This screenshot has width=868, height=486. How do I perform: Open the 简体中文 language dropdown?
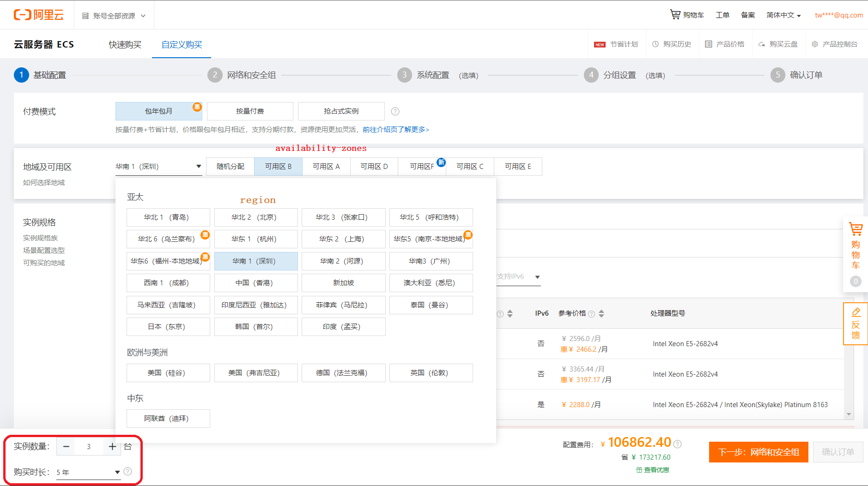(783, 15)
